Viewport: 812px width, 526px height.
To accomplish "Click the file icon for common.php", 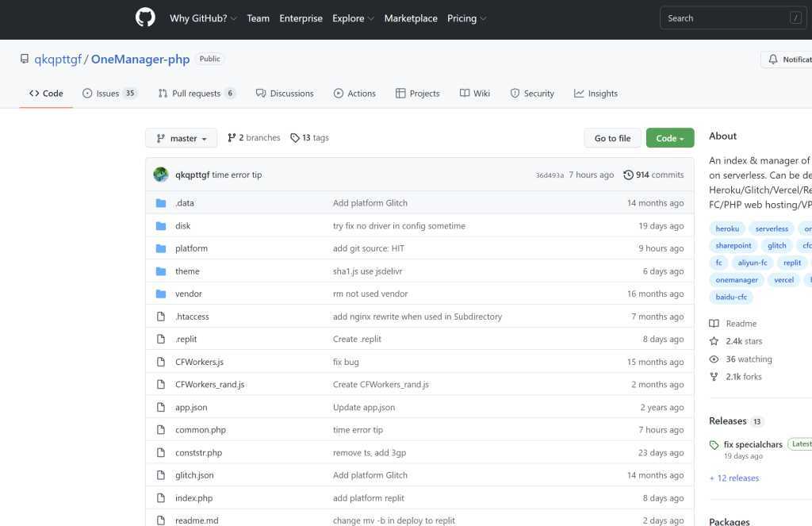I will pos(161,430).
